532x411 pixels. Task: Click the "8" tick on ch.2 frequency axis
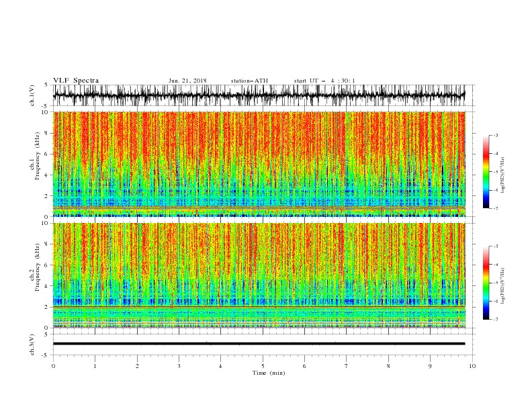tap(47, 244)
